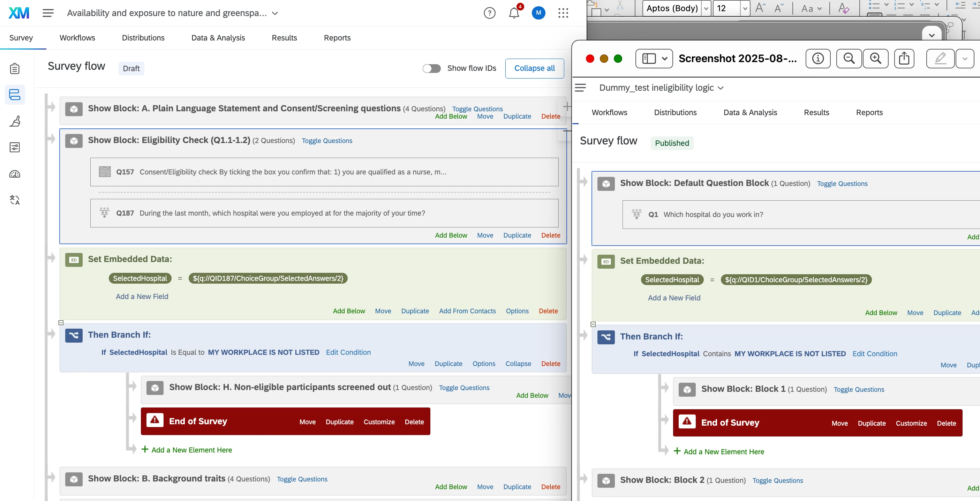Click the Preview markup pencil button
The image size is (980, 501).
click(940, 59)
